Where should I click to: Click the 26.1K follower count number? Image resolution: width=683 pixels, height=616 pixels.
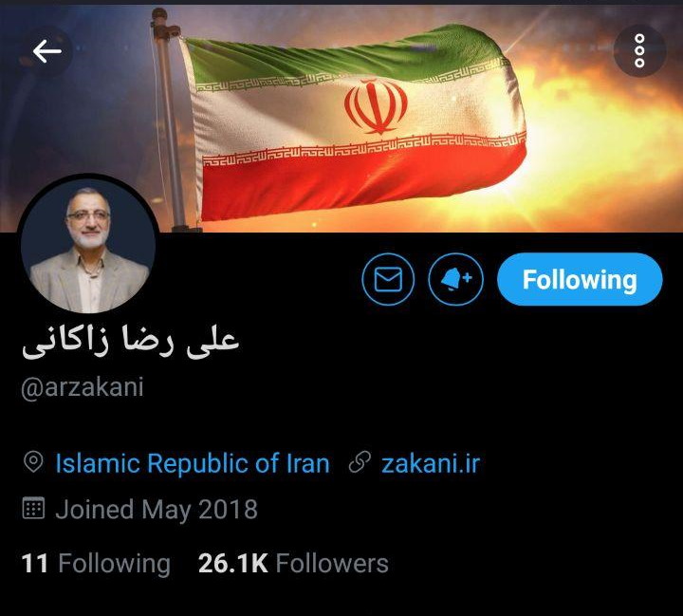pos(232,563)
